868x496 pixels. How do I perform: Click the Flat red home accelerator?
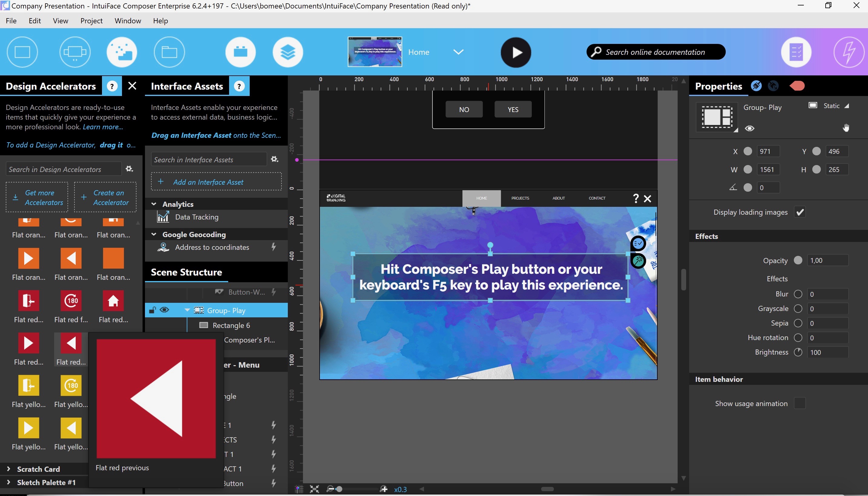point(113,301)
